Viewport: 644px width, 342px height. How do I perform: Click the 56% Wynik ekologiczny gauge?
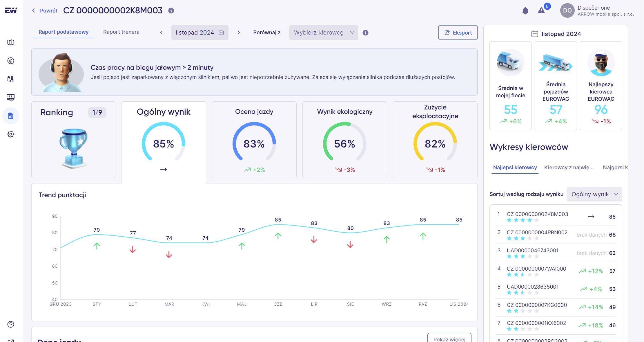[x=344, y=141]
